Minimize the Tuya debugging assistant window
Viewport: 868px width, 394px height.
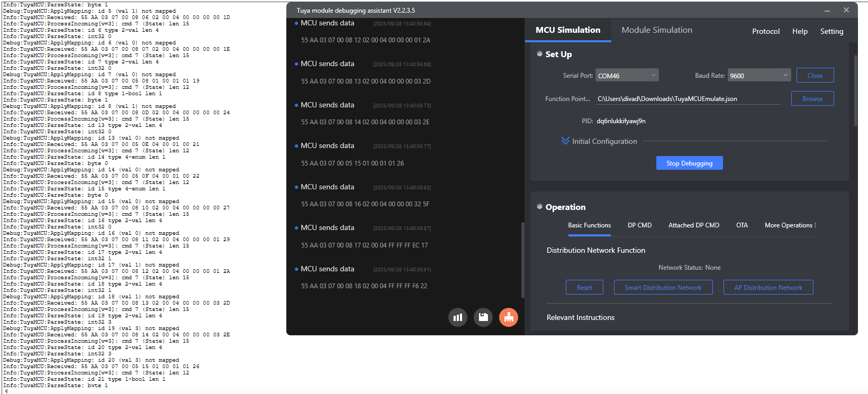coord(827,10)
